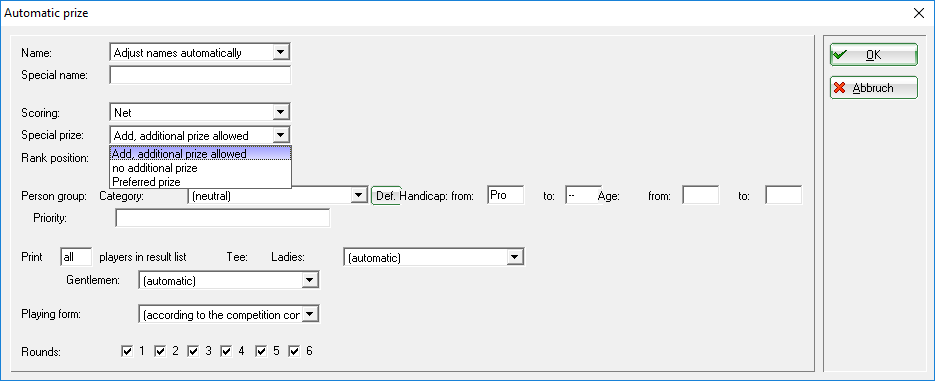Screen dimensions: 935x381
Task: Click the Handicap to field
Action: 583,194
